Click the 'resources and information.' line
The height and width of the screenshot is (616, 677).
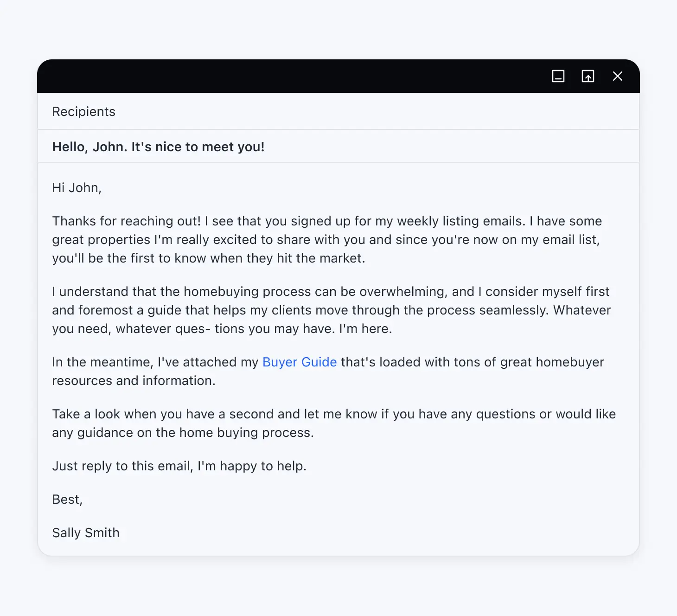point(134,381)
